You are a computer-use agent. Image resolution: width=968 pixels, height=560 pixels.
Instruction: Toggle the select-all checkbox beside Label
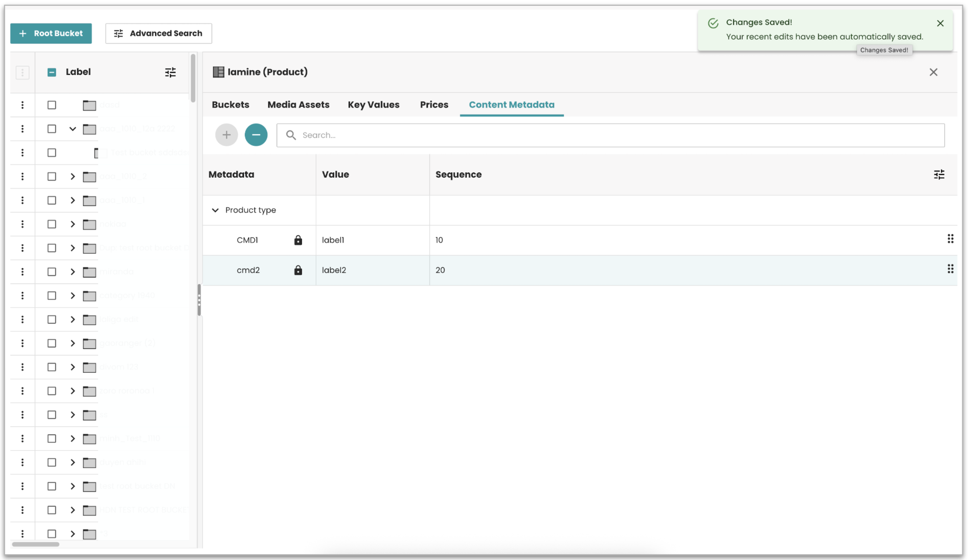[51, 72]
